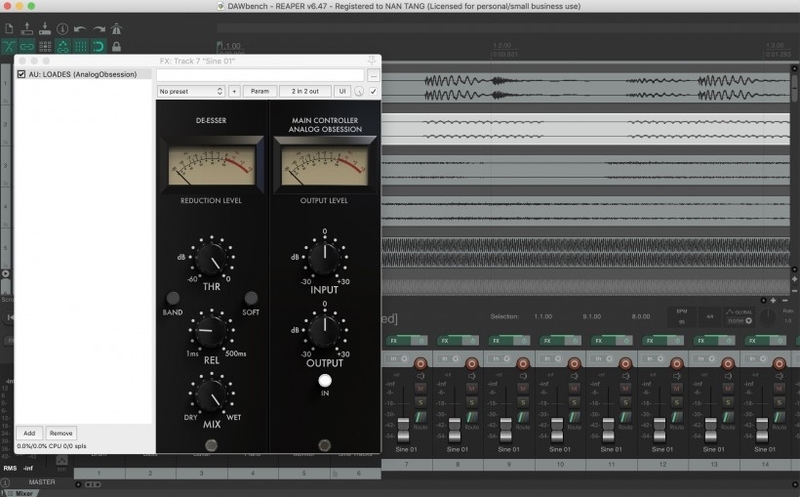Click the BPM tempo field

pyautogui.click(x=682, y=317)
